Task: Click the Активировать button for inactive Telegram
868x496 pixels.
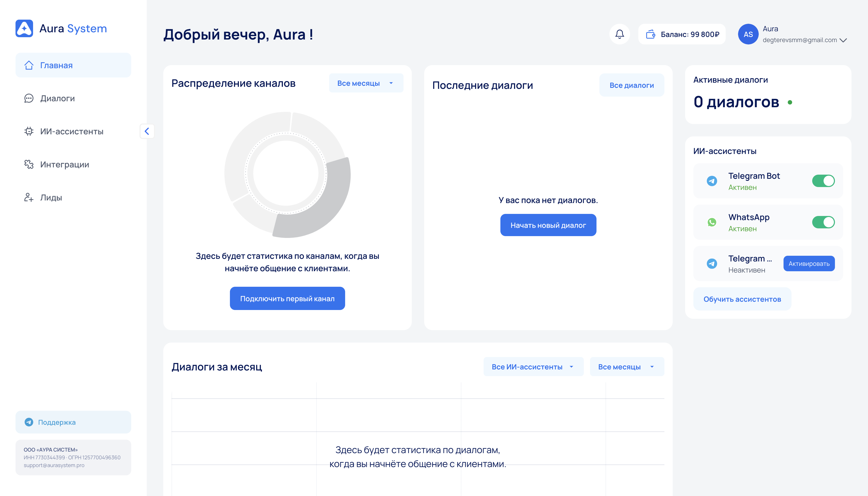Action: click(809, 264)
